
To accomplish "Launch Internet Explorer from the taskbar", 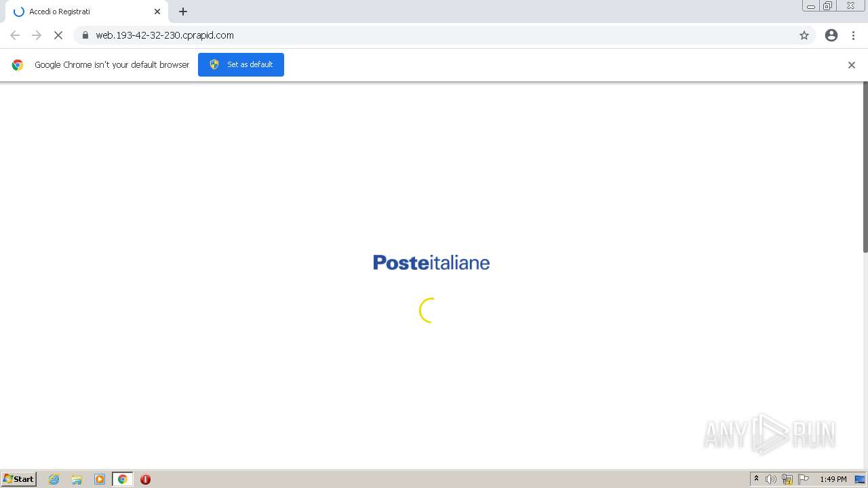I will pyautogui.click(x=54, y=479).
